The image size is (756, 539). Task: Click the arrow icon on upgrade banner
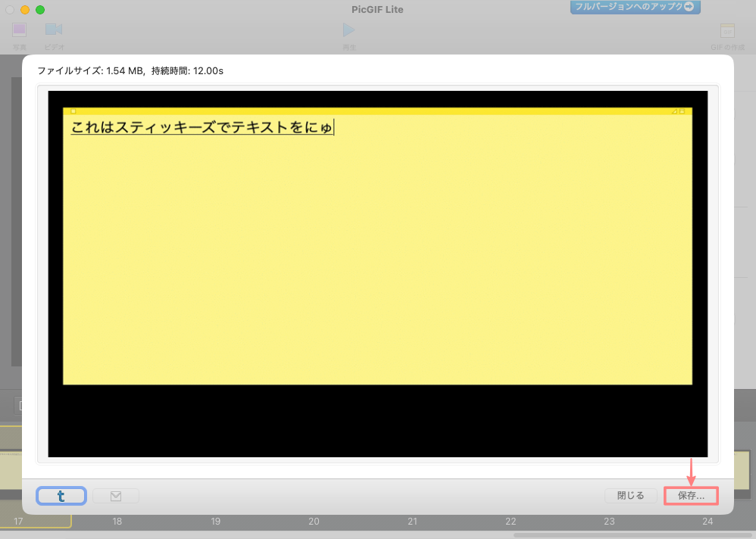[x=689, y=7]
